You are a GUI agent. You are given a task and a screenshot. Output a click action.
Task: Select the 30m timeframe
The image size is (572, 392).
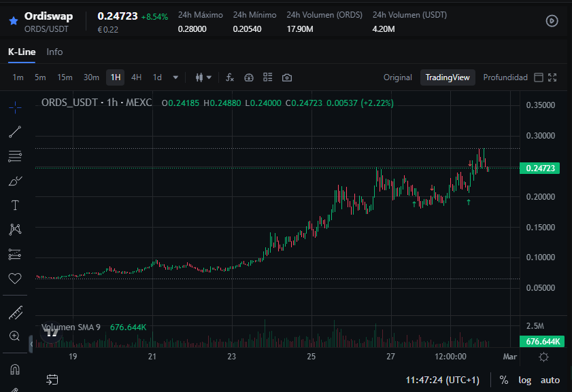[x=91, y=77]
